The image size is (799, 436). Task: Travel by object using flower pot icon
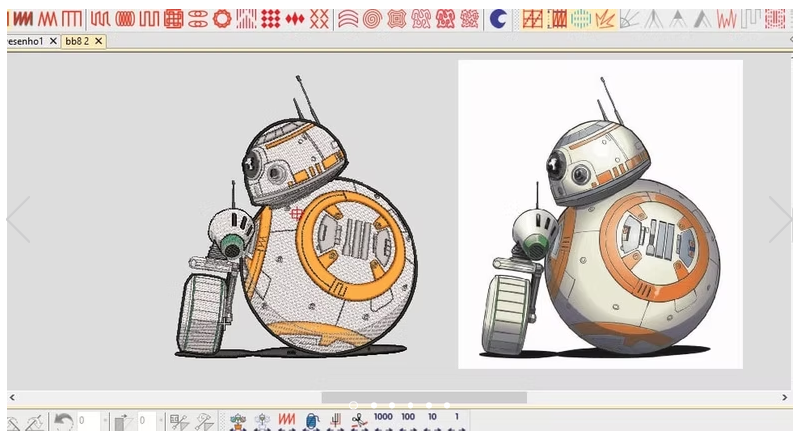238,421
